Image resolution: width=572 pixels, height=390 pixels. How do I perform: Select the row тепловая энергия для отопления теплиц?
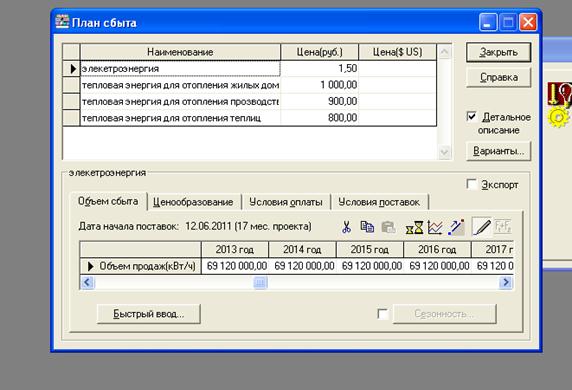(180, 118)
